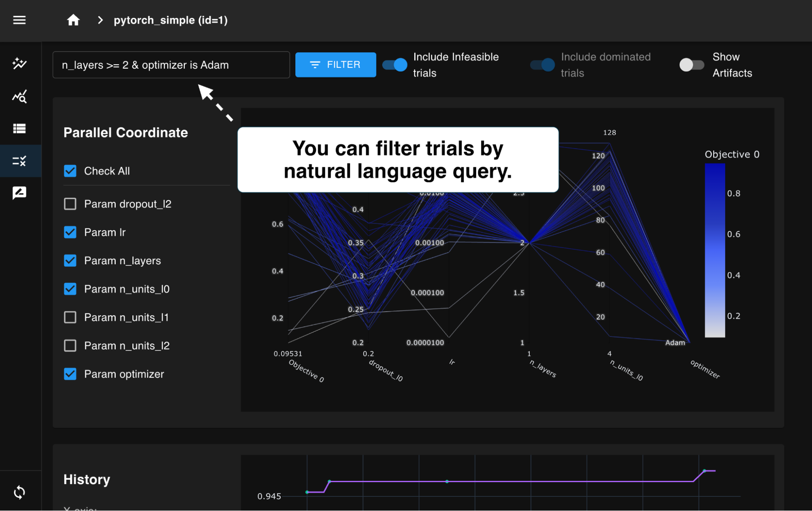
Task: Enable the Show Artifacts toggle
Action: tap(692, 64)
